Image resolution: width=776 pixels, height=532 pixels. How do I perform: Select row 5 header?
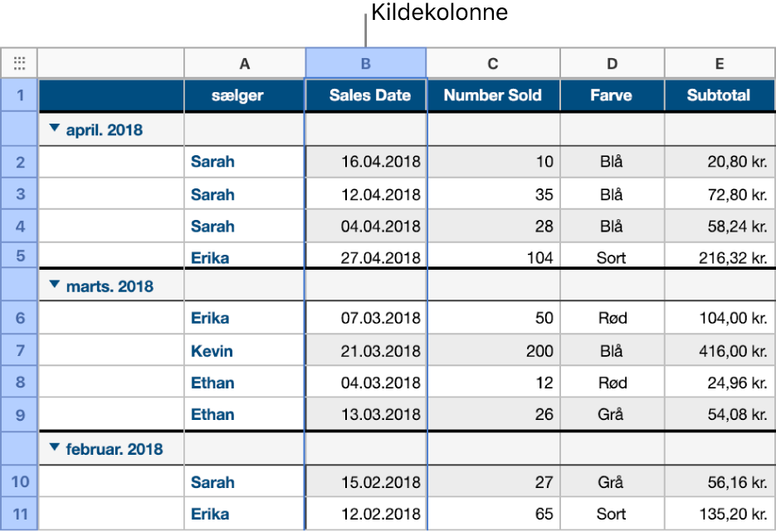coord(19,257)
